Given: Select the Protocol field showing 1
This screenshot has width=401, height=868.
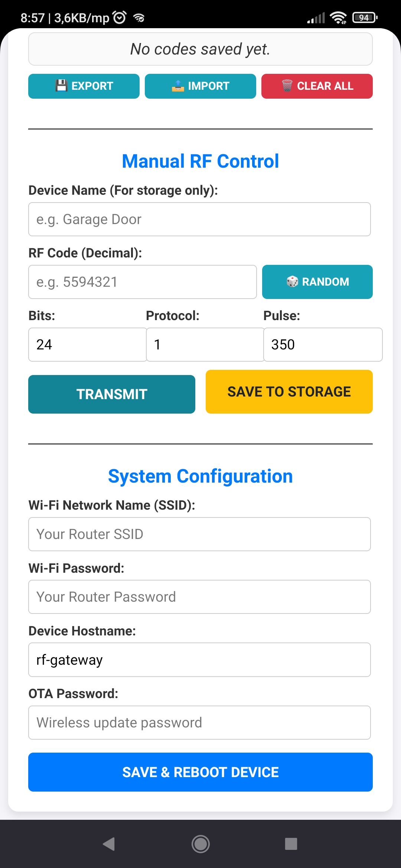Looking at the screenshot, I should pos(205,345).
